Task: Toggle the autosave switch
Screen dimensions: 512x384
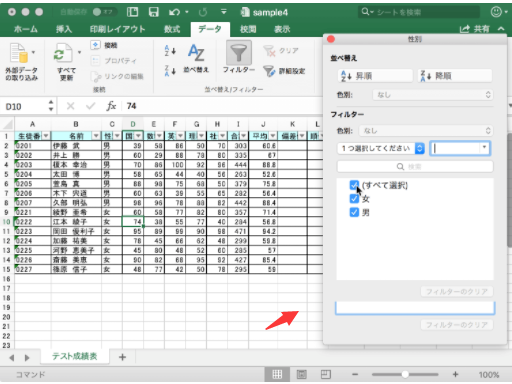Action: 104,12
